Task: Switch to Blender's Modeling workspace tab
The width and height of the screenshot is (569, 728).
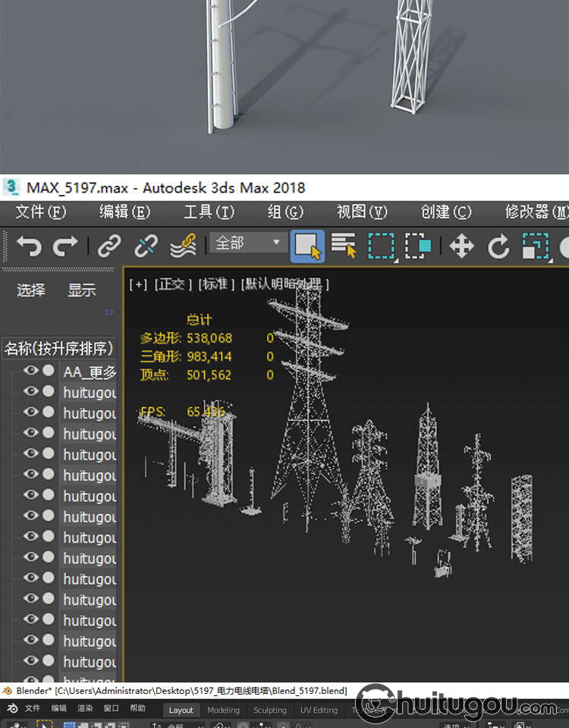Action: coord(223,711)
